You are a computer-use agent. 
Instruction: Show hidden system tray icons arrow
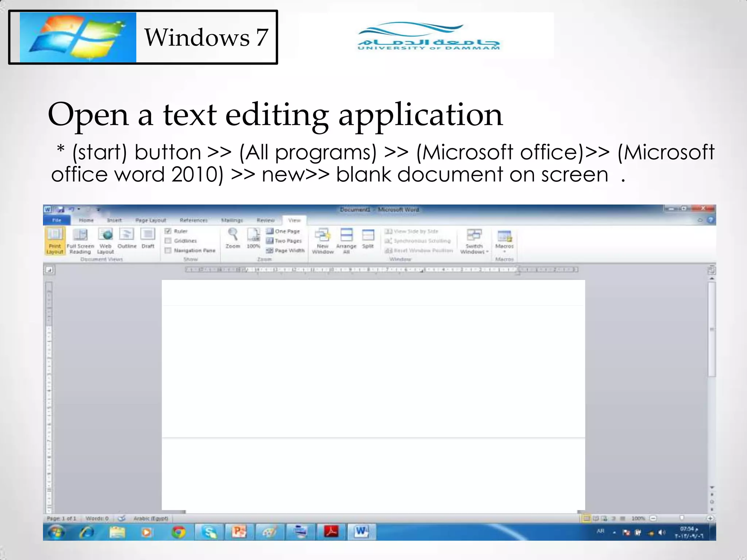pyautogui.click(x=614, y=533)
